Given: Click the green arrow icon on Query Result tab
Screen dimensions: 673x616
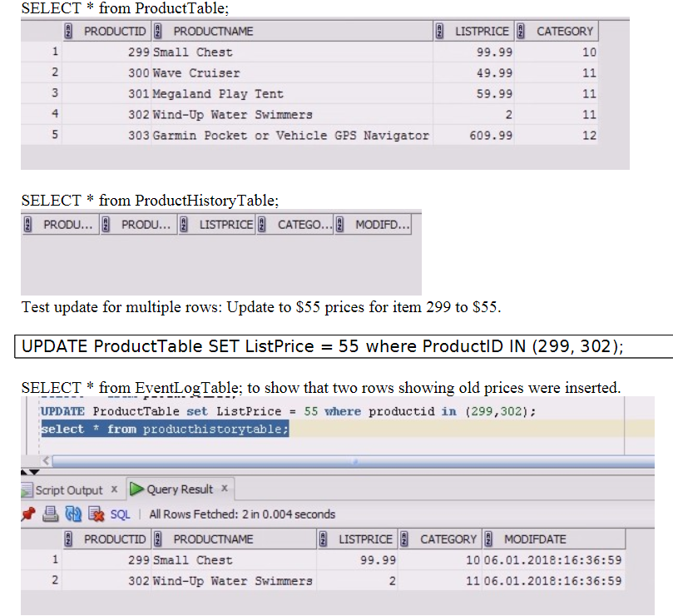Looking at the screenshot, I should 137,489.
